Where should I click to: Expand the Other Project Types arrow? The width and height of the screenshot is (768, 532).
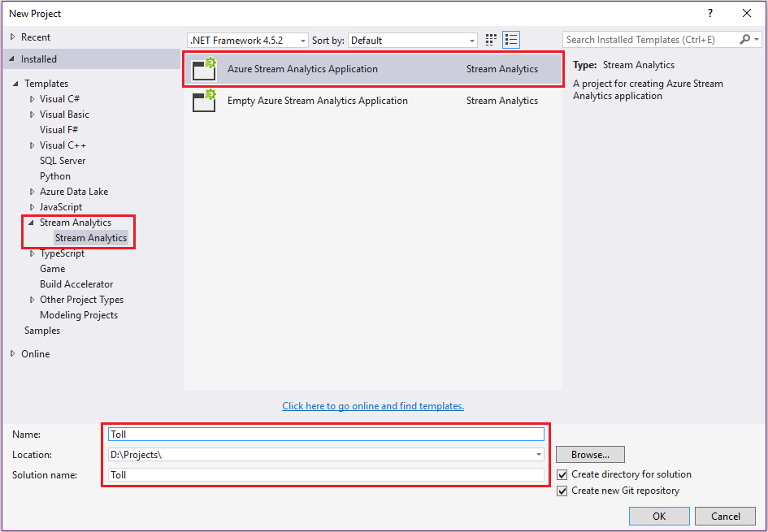click(33, 300)
